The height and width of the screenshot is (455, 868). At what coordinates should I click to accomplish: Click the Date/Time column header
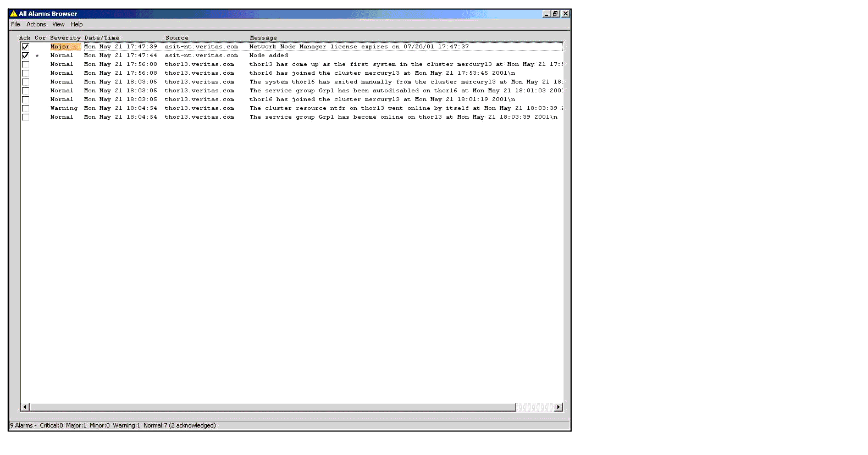pos(102,38)
